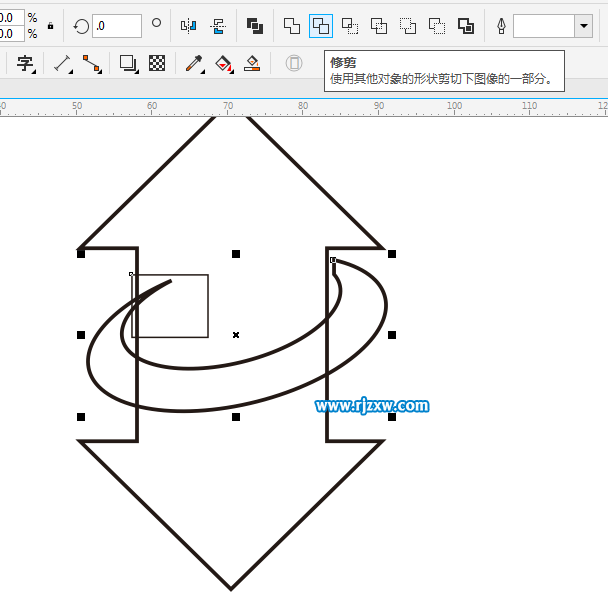Screen dimensions: 608x614
Task: Click the Simplify shapes icon
Action: [x=379, y=26]
